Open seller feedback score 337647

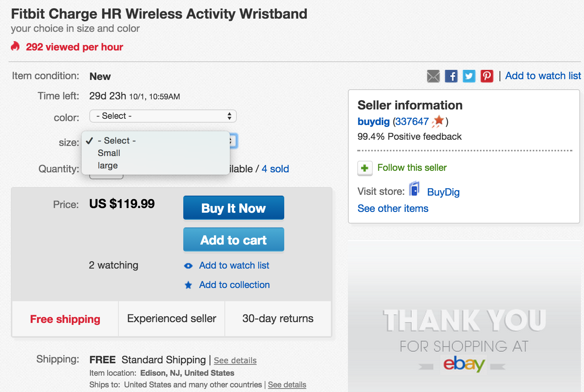tap(412, 121)
